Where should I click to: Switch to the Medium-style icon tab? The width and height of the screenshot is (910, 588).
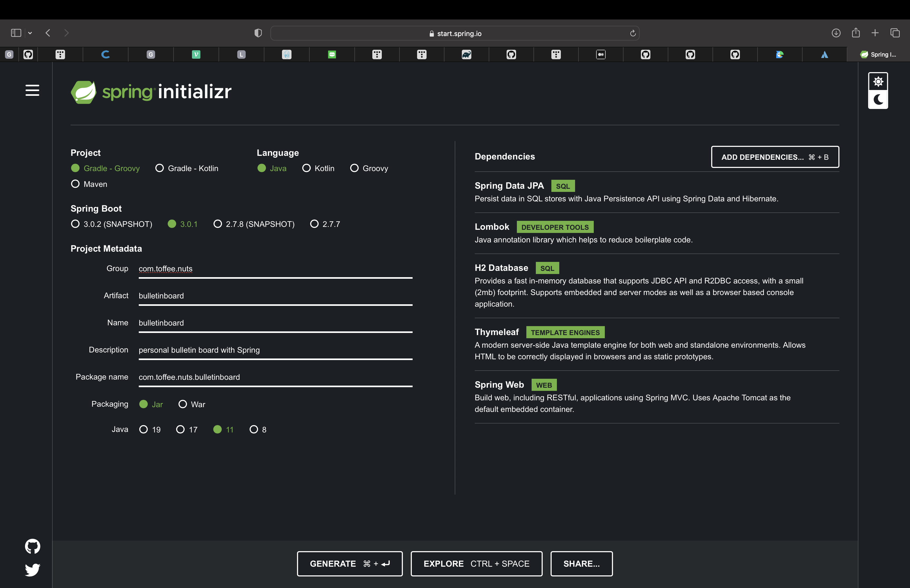(x=601, y=54)
